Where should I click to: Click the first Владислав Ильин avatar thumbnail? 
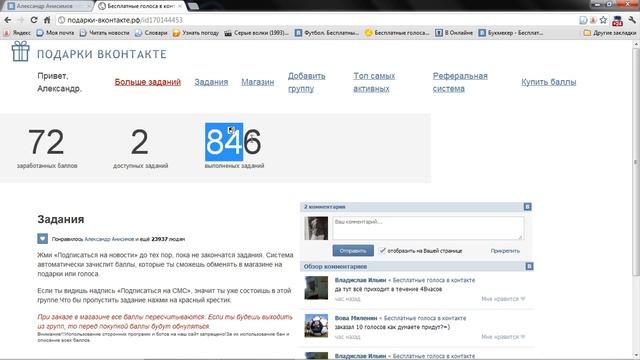pyautogui.click(x=316, y=288)
